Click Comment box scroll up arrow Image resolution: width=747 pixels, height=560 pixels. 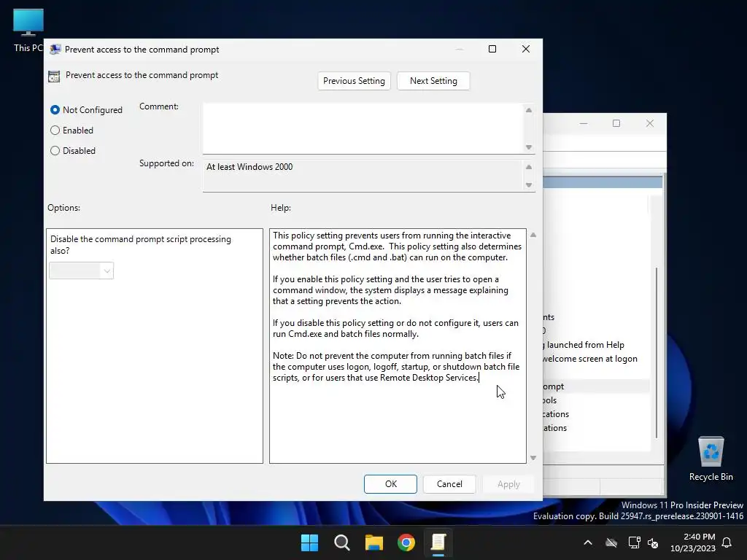pyautogui.click(x=529, y=111)
